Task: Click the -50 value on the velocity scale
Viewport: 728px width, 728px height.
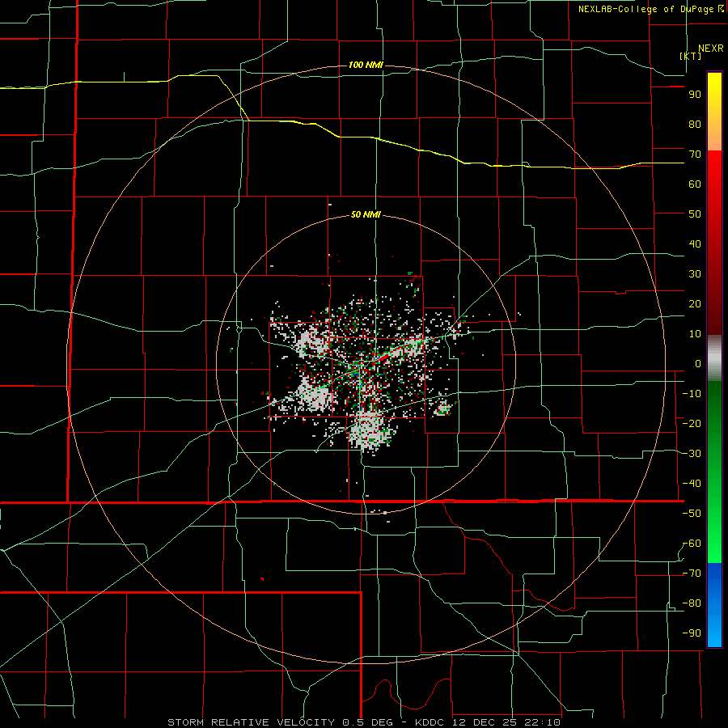Action: 692,514
